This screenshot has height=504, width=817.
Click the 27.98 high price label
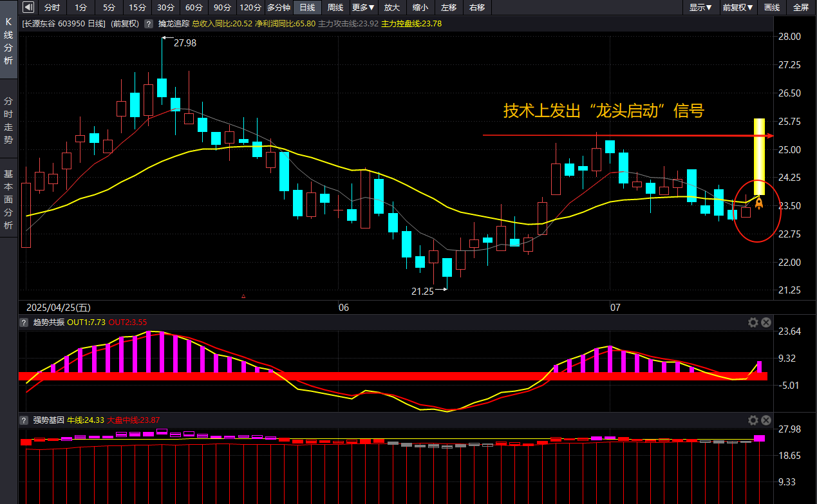[185, 43]
